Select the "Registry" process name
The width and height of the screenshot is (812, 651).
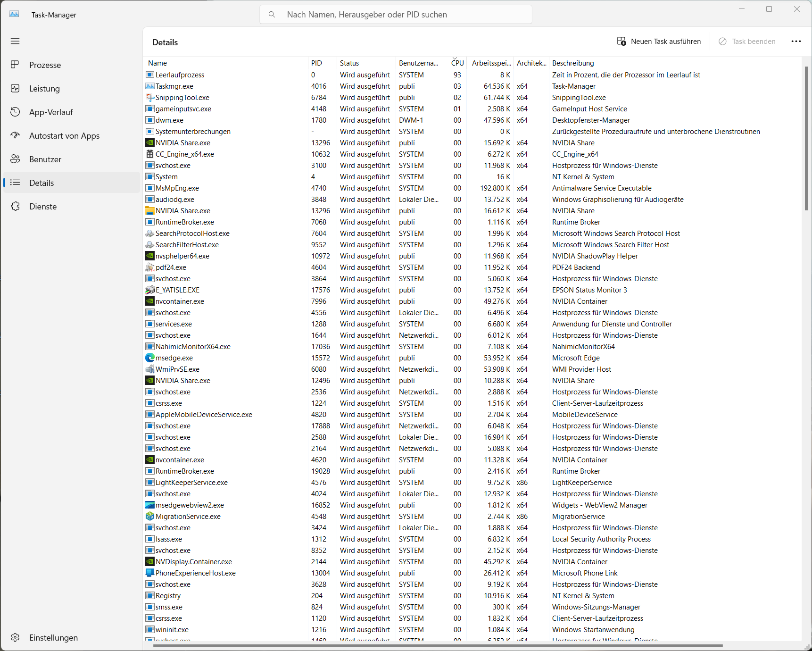(168, 596)
